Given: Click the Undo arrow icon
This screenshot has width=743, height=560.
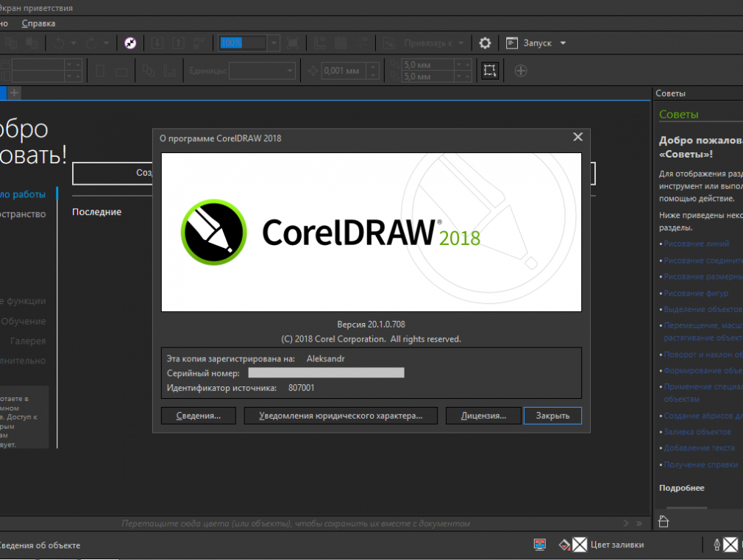Looking at the screenshot, I should tap(59, 43).
